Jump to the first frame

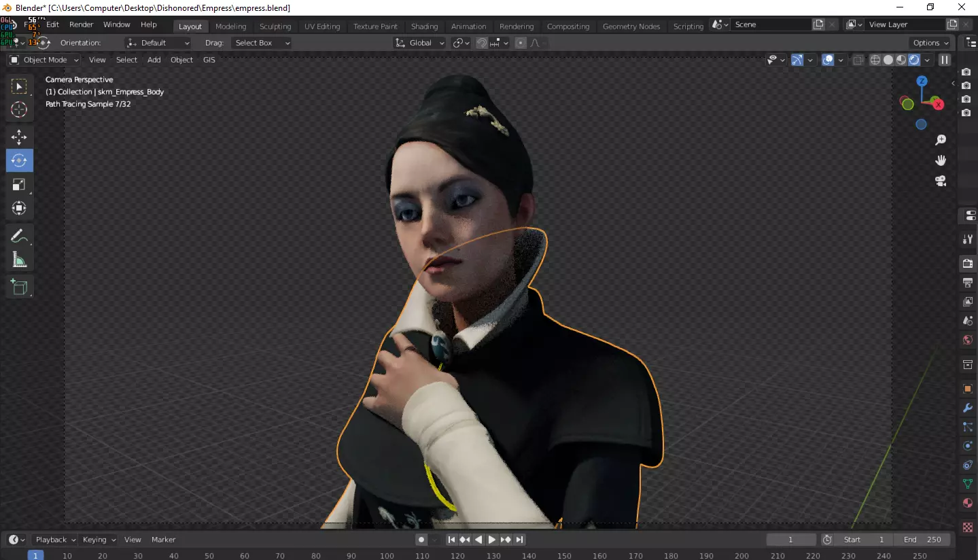click(x=451, y=540)
